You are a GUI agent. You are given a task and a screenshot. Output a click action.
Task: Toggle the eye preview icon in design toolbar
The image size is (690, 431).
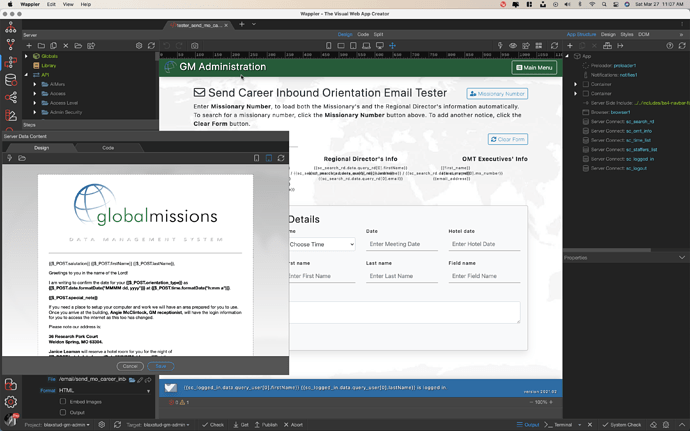(x=513, y=45)
